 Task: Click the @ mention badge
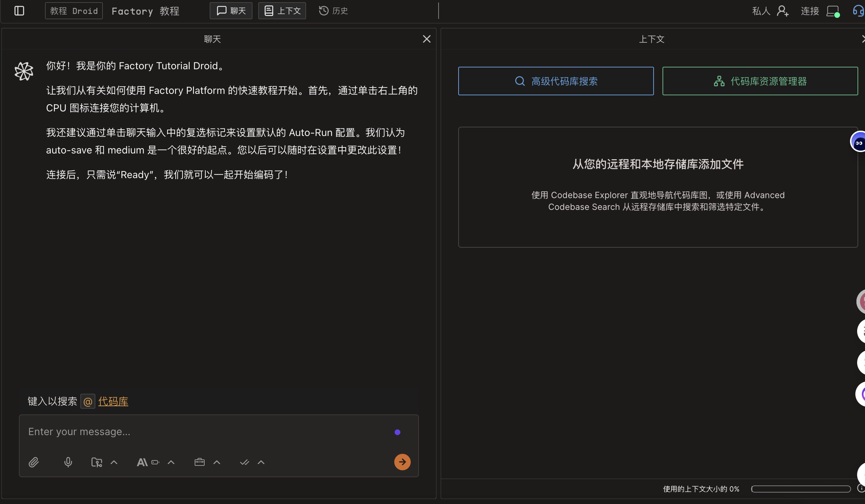click(x=88, y=402)
